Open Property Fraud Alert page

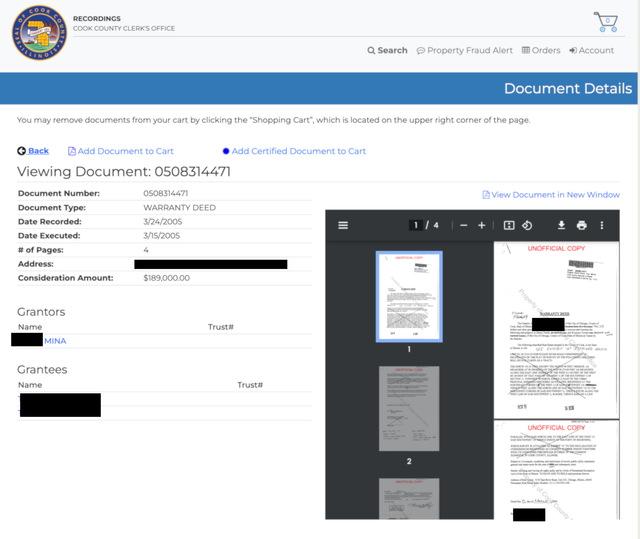[464, 50]
